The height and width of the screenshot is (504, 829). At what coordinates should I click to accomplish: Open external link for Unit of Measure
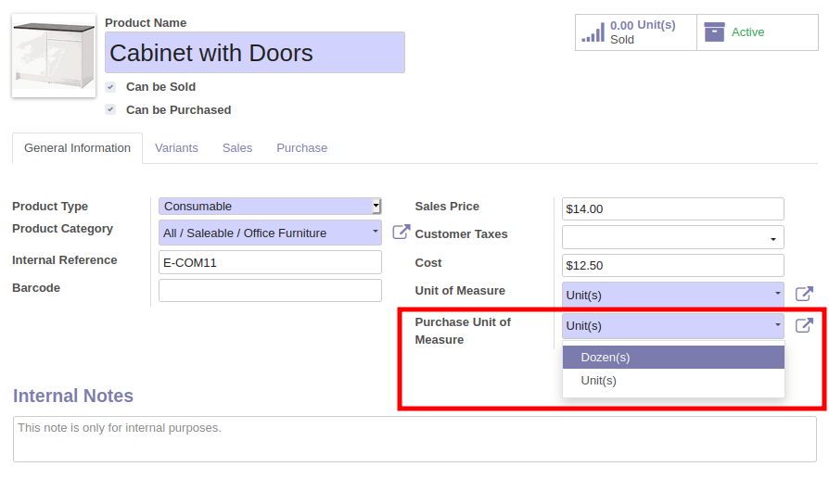[x=804, y=294]
